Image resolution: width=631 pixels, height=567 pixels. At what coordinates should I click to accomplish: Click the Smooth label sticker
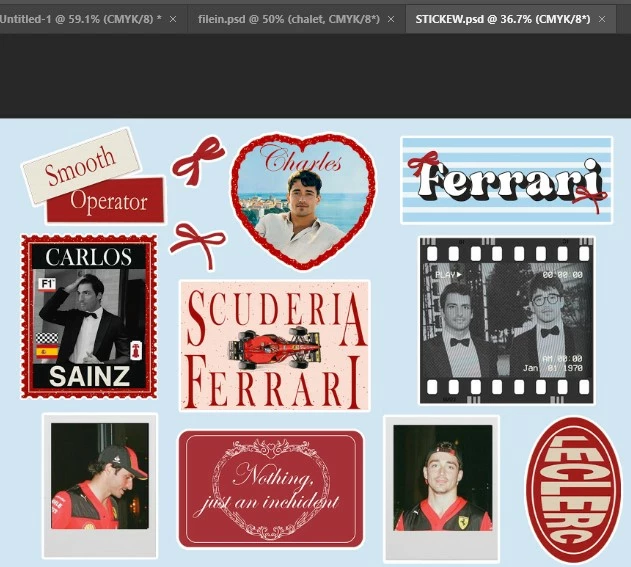click(x=81, y=166)
